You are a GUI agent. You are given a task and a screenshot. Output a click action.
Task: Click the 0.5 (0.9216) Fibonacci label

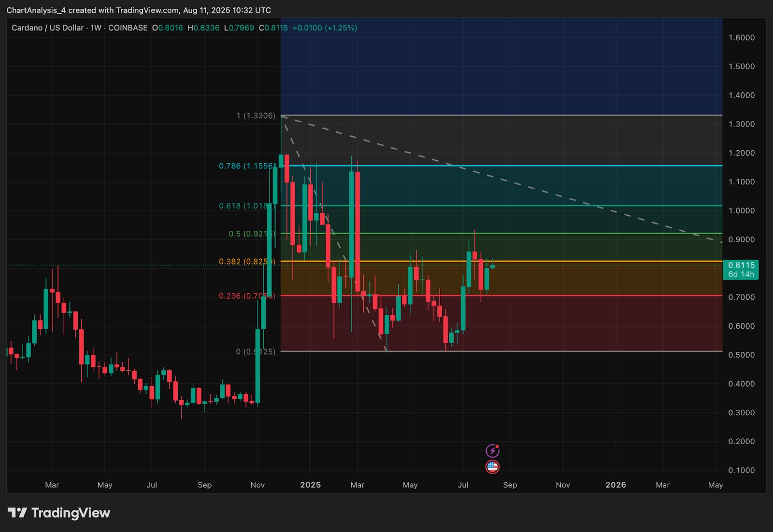pyautogui.click(x=252, y=234)
